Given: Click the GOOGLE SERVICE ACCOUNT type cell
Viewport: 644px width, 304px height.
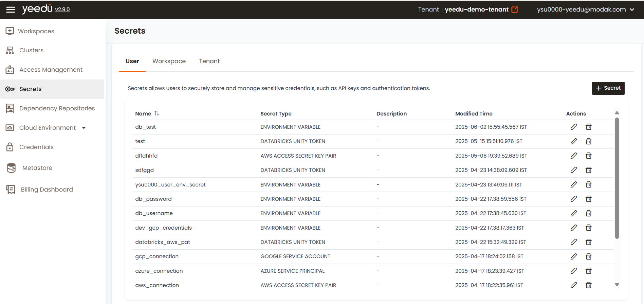Looking at the screenshot, I should coord(295,256).
